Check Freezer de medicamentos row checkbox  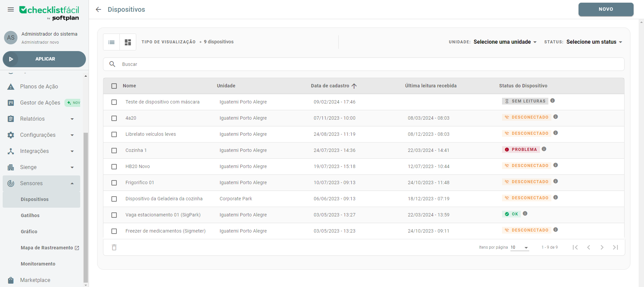114,231
